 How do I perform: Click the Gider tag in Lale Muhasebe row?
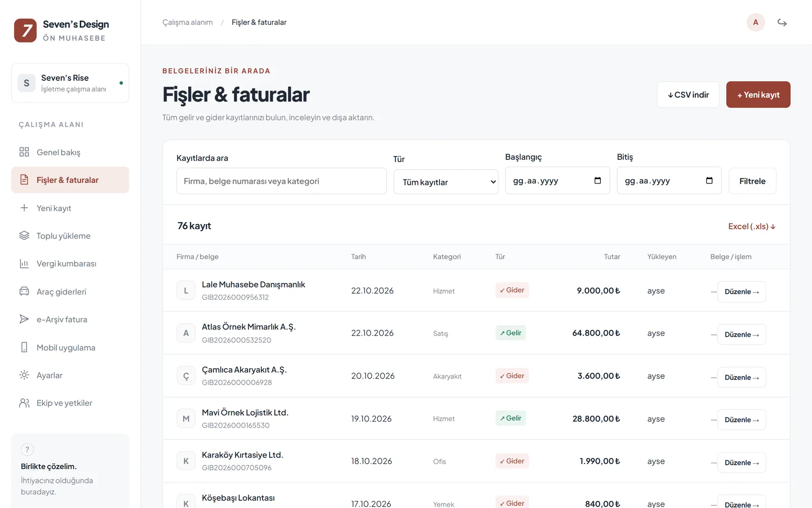pos(512,290)
